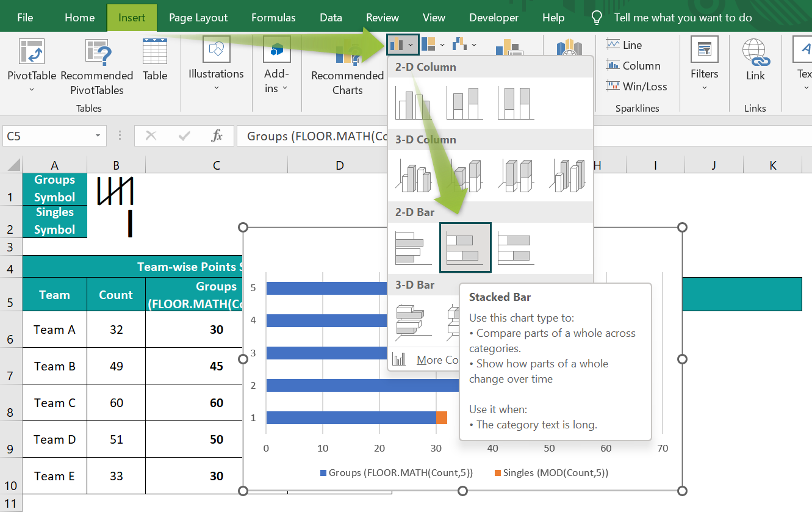The image size is (812, 512).
Task: Switch to the Developer tab
Action: [494, 18]
